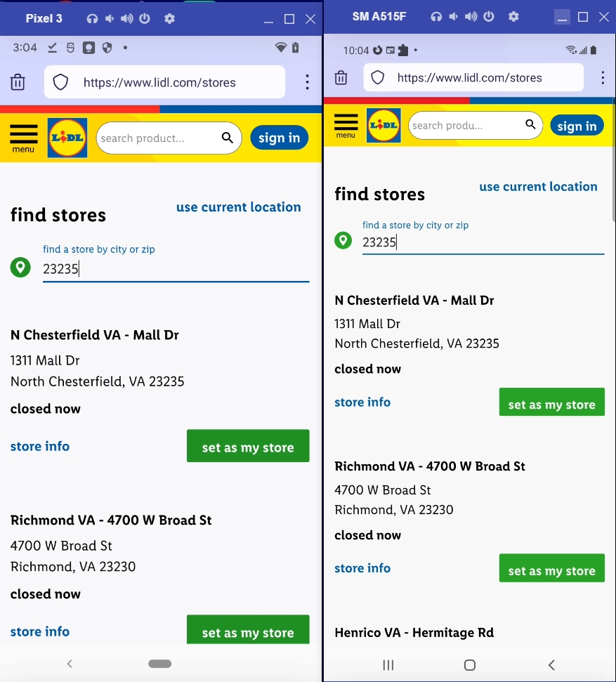The image size is (616, 682).
Task: Select the sign in button on Pixel 3
Action: point(279,138)
